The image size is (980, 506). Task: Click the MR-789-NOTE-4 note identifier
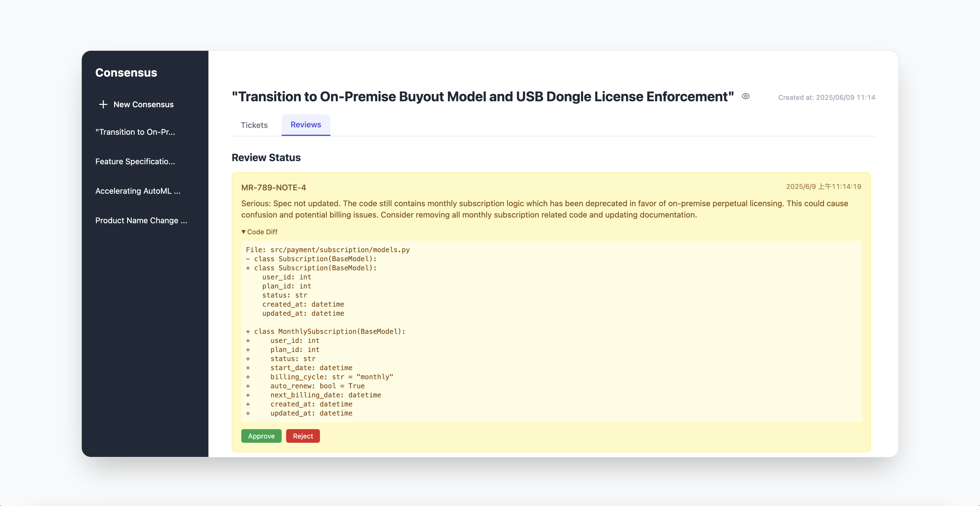coord(273,187)
